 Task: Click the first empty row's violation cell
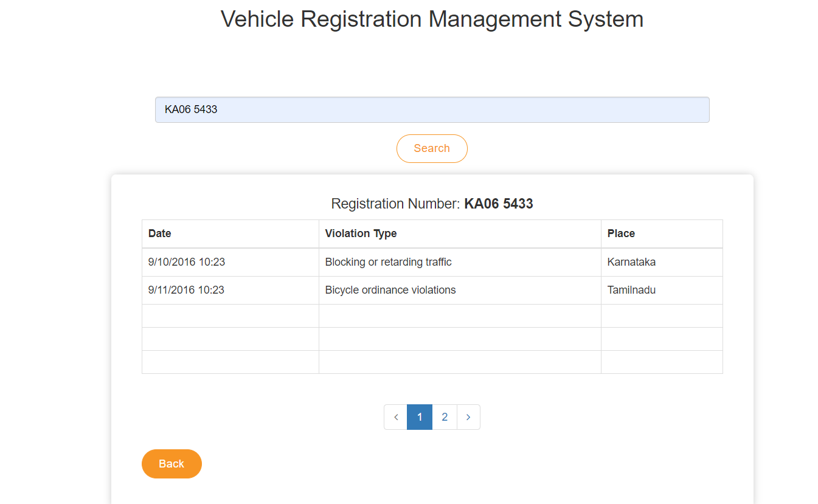click(460, 316)
